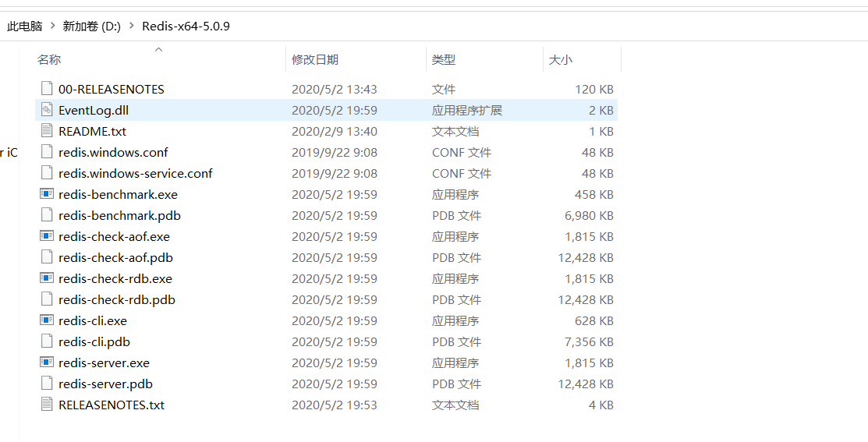Select the file name redis.windows.conf

[x=113, y=152]
